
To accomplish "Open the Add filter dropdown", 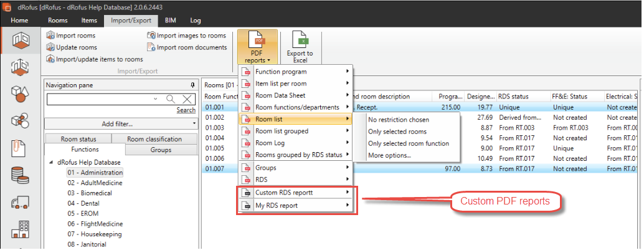I will point(120,123).
